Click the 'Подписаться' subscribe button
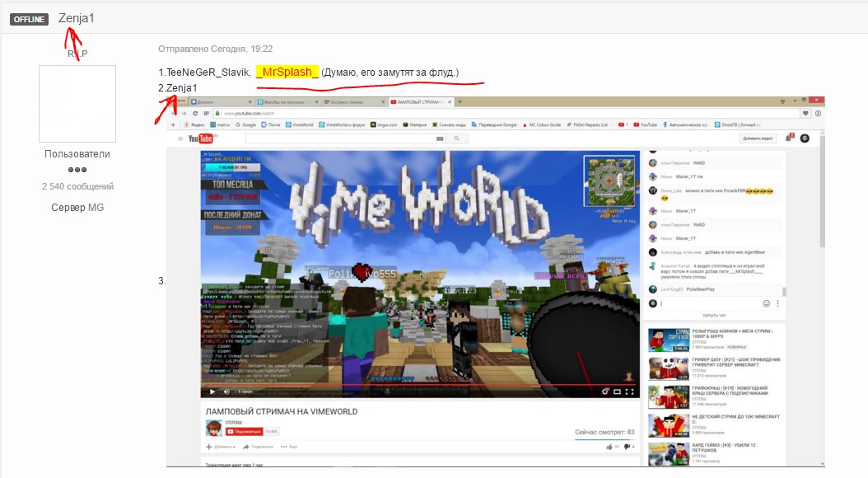Screen dimensions: 868x478 point(244,432)
